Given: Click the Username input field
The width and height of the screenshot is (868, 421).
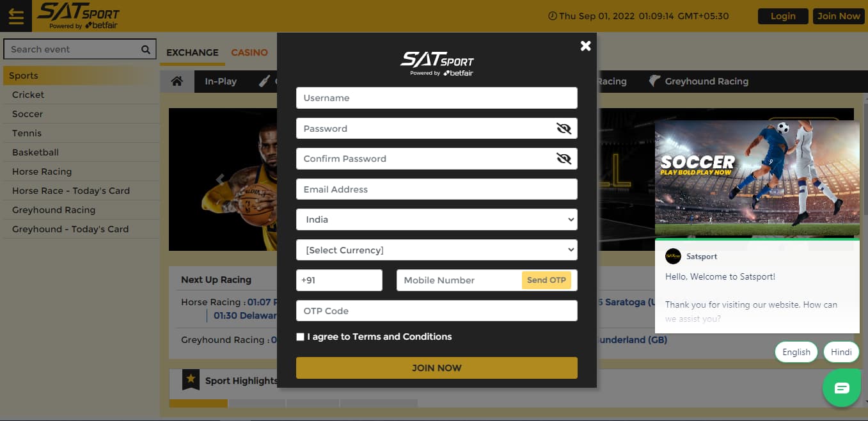Looking at the screenshot, I should click(x=437, y=98).
